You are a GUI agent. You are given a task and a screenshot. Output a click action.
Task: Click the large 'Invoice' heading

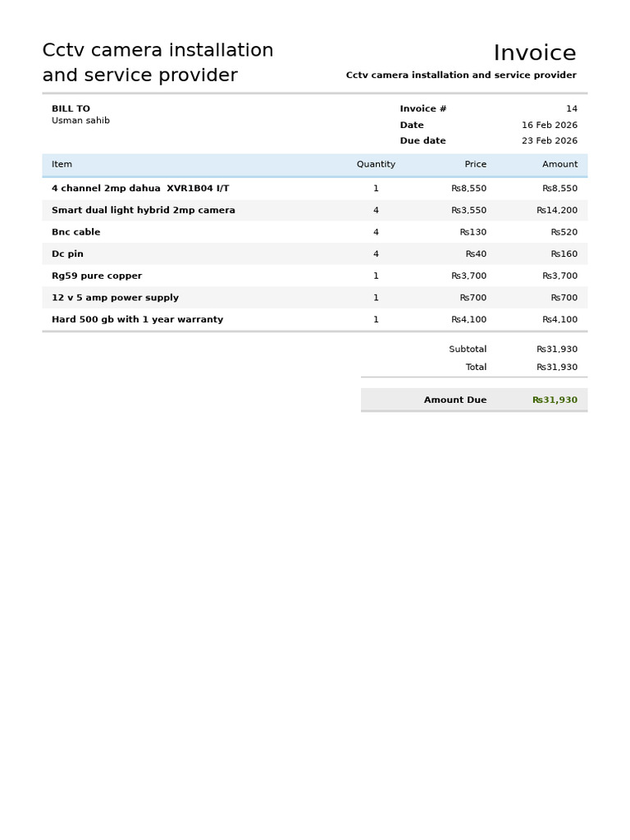pyautogui.click(x=535, y=52)
